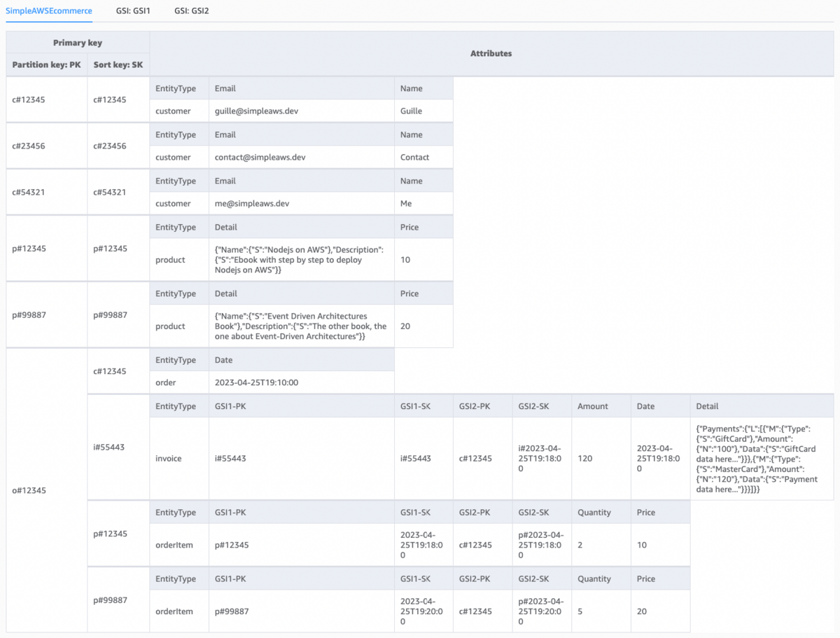Switch to the GSI: GSI1 tab
840x638 pixels.
pyautogui.click(x=133, y=11)
